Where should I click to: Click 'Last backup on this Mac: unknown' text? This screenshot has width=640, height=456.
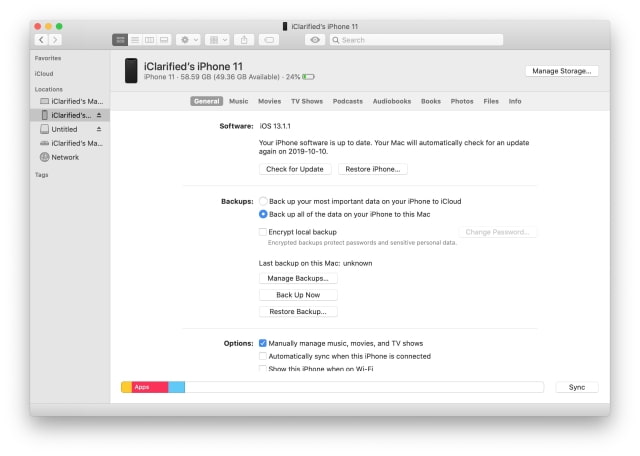pos(316,263)
